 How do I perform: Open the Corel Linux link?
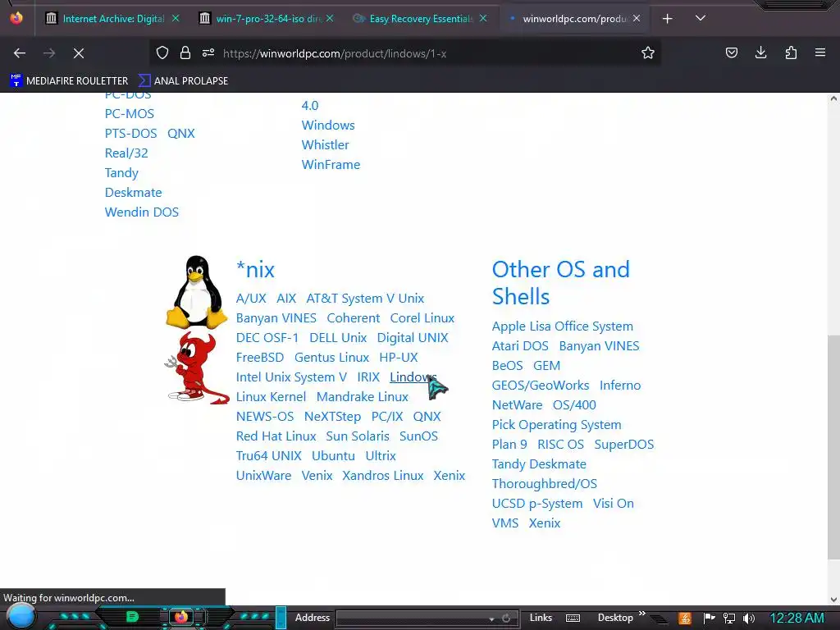(x=422, y=318)
